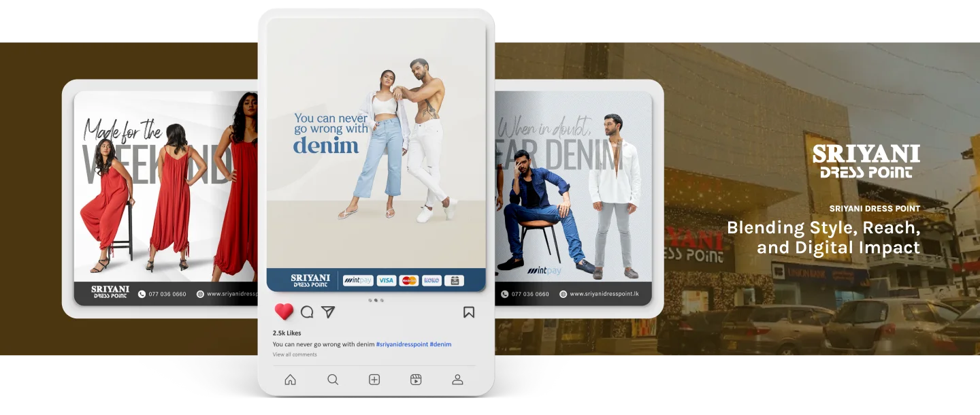Tap the red heart like icon
Viewport: 980px width, 415px height.
point(284,312)
